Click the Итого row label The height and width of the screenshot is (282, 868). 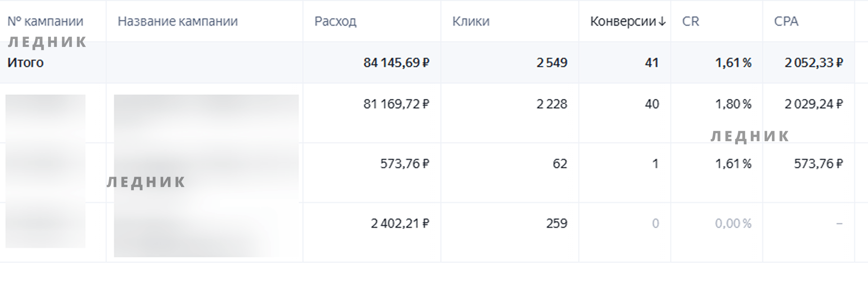tap(25, 63)
